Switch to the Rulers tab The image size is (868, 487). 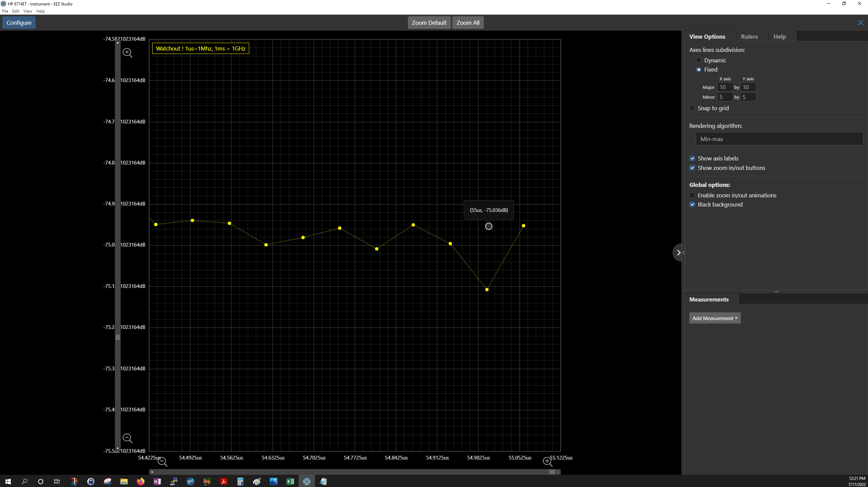(749, 37)
